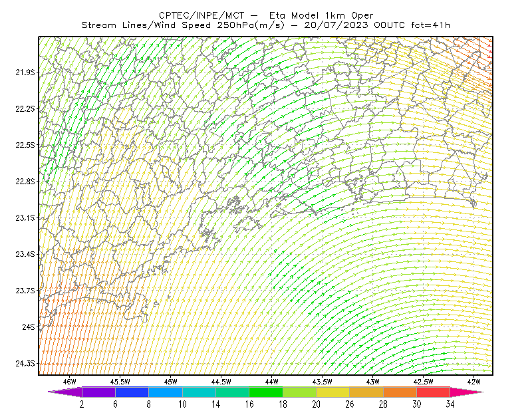Click the title text 'CPTEC/INPE/MCT — Eta Model 1km Oper'
This screenshot has width=532, height=411.
pyautogui.click(x=266, y=15)
